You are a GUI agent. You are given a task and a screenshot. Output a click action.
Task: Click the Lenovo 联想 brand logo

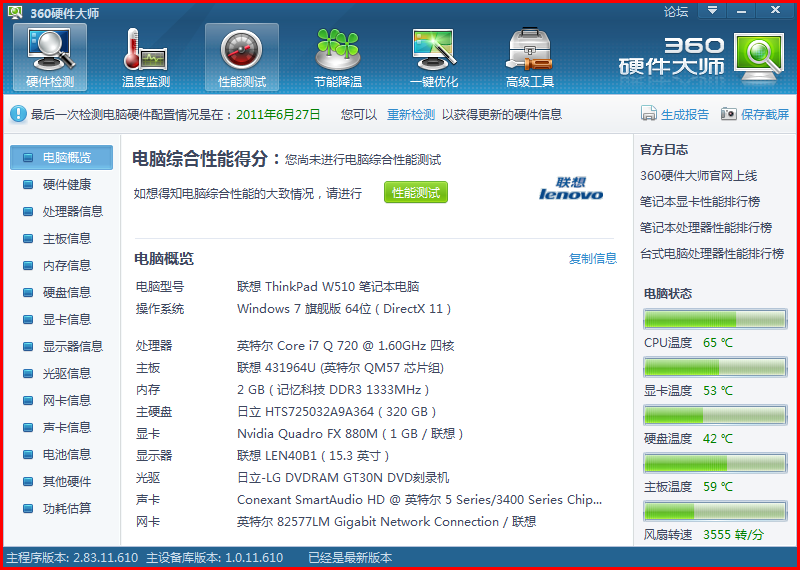[571, 188]
